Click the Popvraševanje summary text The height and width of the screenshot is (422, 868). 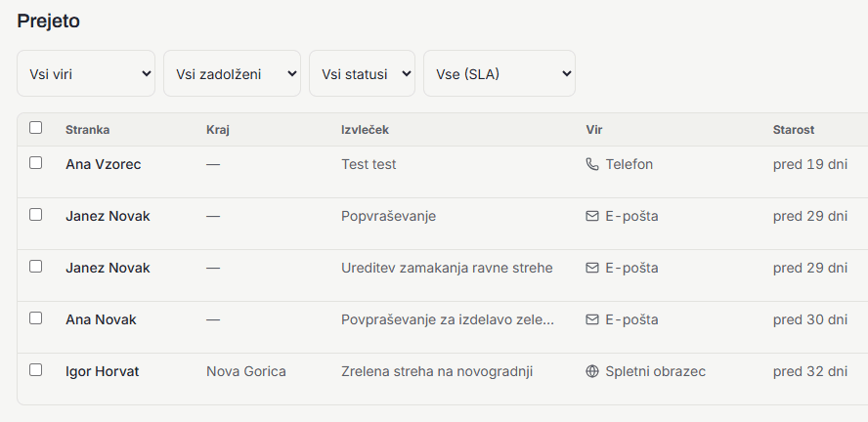click(389, 216)
